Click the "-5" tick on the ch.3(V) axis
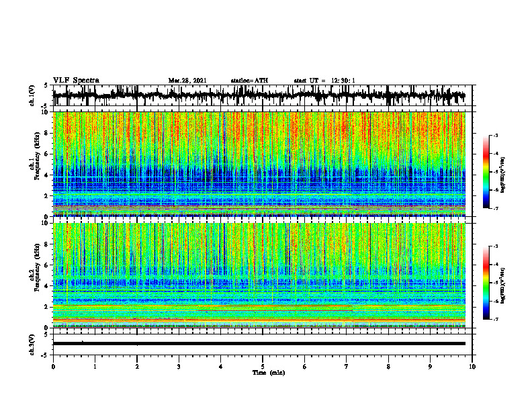The width and height of the screenshot is (532, 411). (45, 355)
